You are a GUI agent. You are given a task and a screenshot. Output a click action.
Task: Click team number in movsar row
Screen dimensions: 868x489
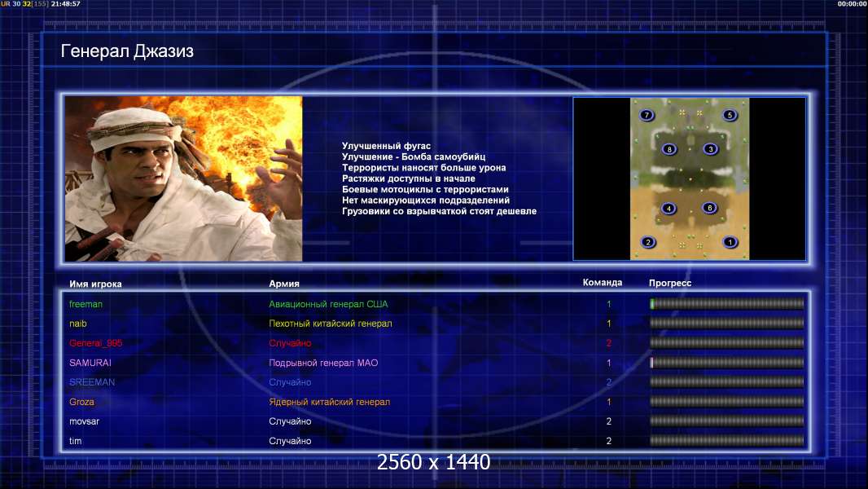pyautogui.click(x=608, y=421)
